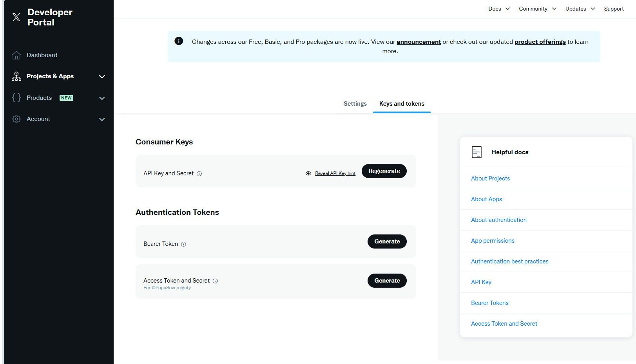Open App permissions help doc
This screenshot has width=636, height=364.
(493, 241)
